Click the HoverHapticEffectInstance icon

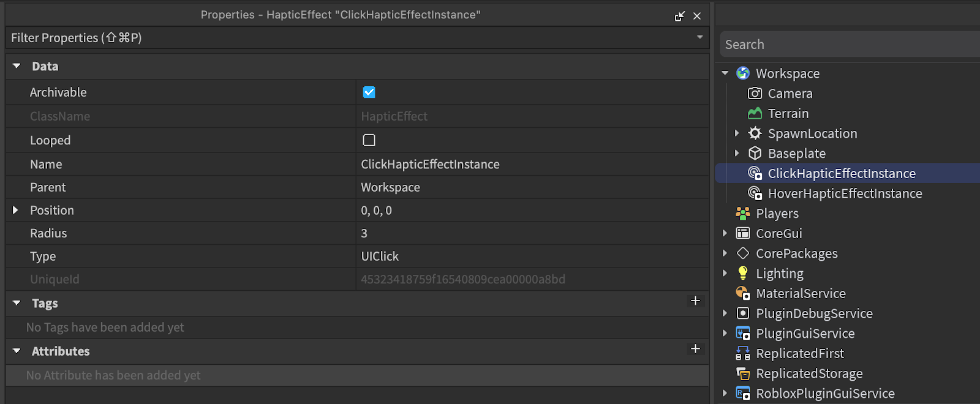(x=755, y=193)
